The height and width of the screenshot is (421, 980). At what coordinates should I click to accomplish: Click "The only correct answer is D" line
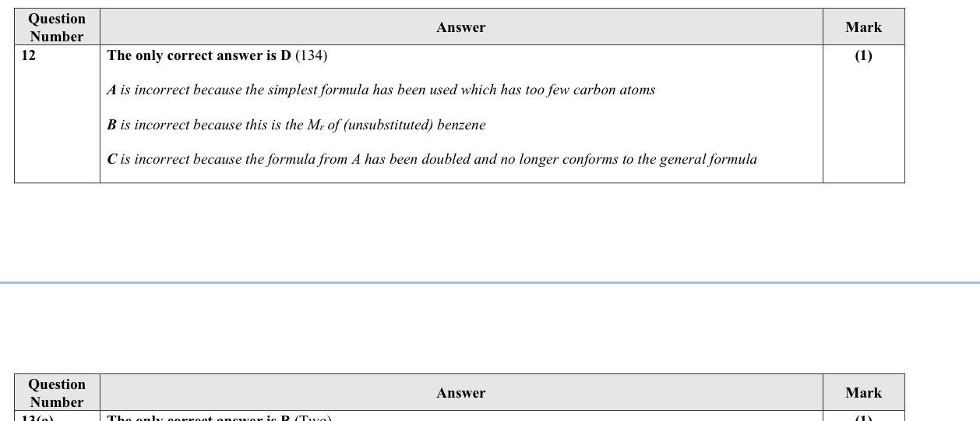pyautogui.click(x=199, y=56)
